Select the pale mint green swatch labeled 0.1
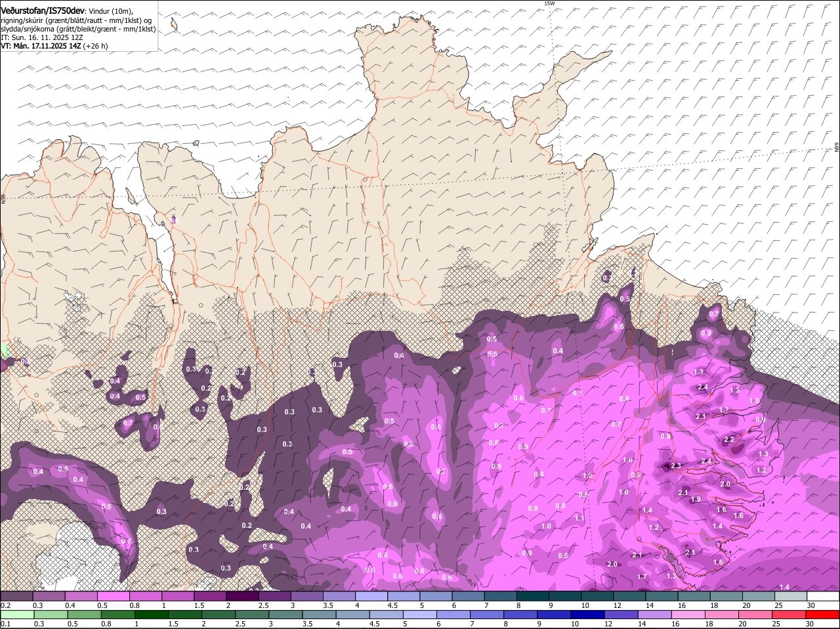 coord(16,615)
